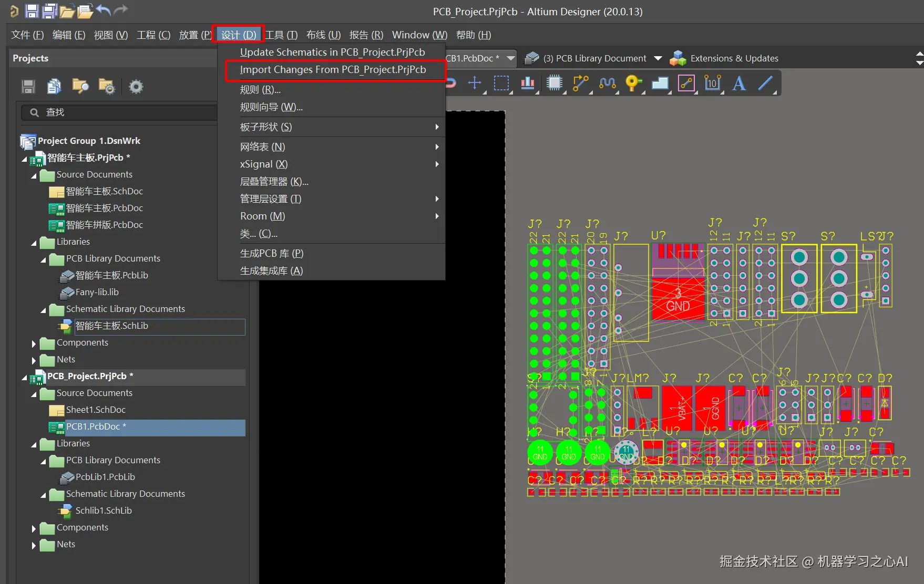Select the Place Component chip tool
Viewport: 924px width, 584px height.
tap(555, 83)
